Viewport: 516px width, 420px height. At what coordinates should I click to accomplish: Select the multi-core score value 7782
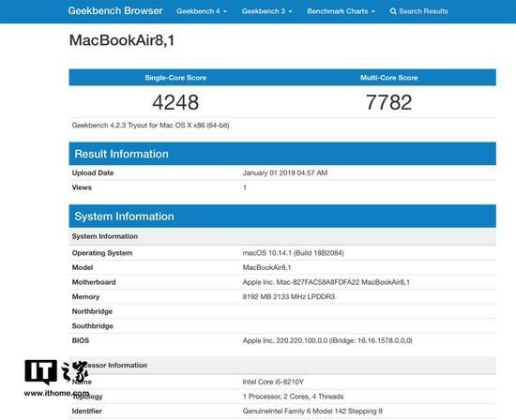(x=389, y=102)
